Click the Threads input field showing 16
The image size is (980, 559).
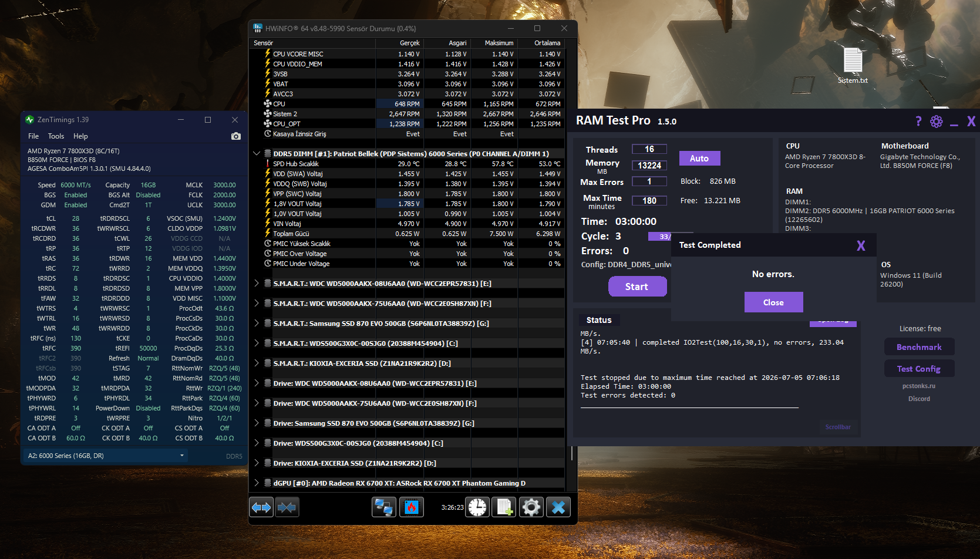click(649, 149)
